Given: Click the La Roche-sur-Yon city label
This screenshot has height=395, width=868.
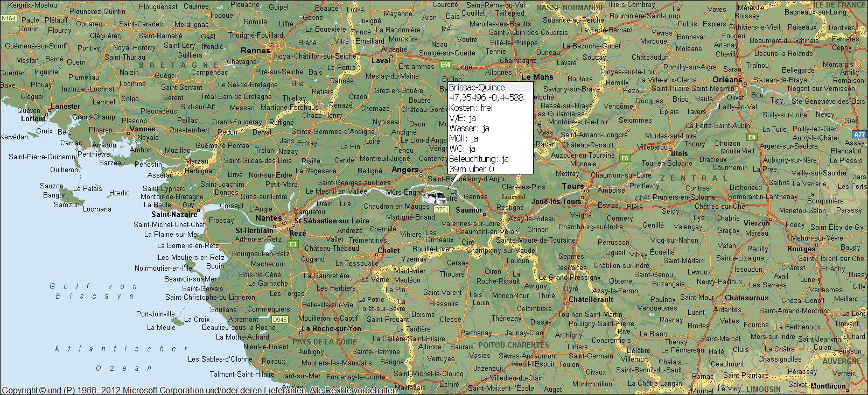Looking at the screenshot, I should click(331, 329).
